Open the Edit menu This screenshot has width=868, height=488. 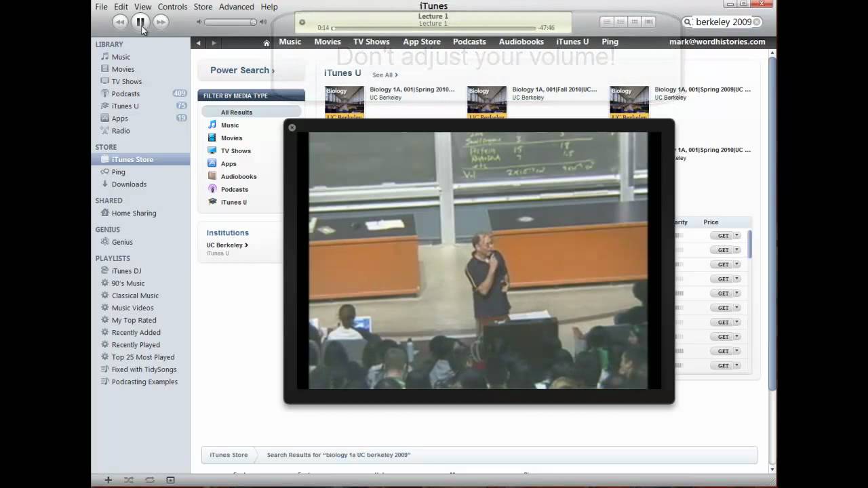pyautogui.click(x=121, y=7)
